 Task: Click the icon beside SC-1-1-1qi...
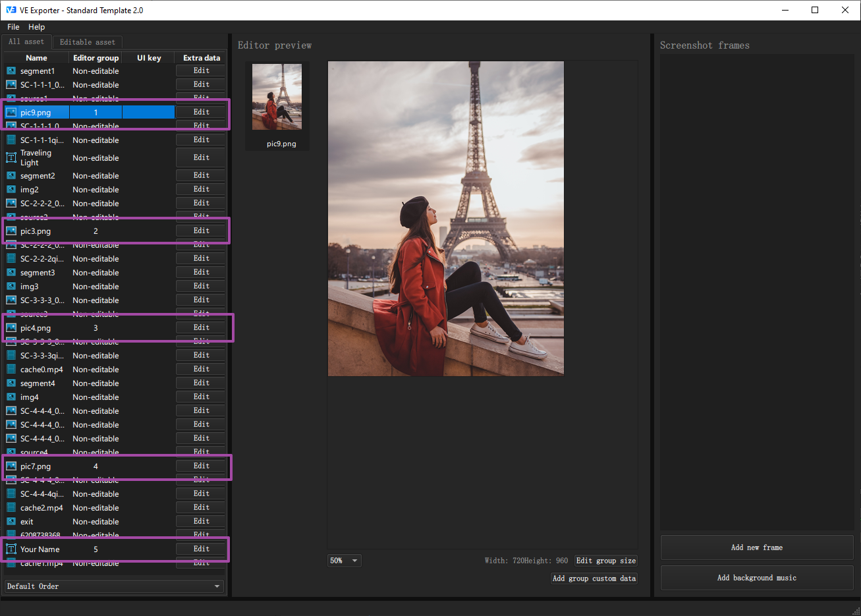click(x=11, y=140)
